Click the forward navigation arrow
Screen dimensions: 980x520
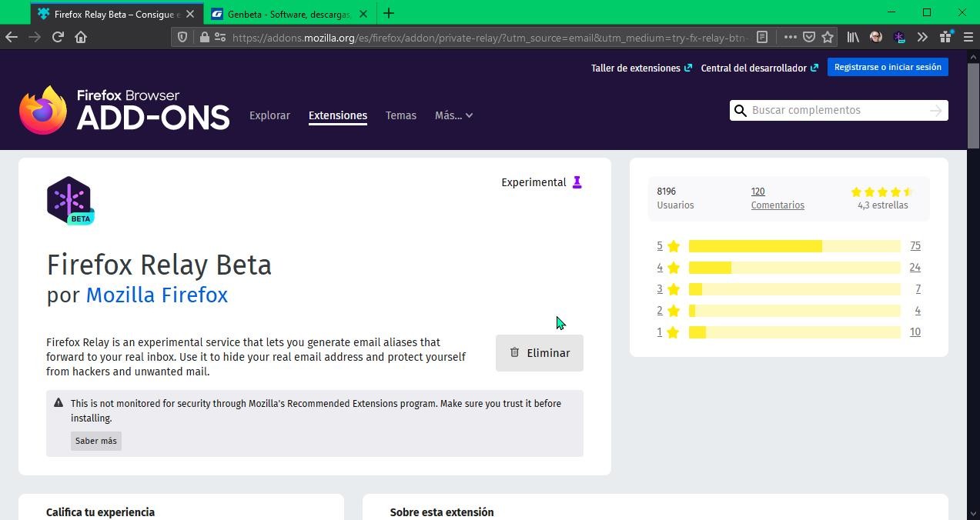pyautogui.click(x=35, y=37)
